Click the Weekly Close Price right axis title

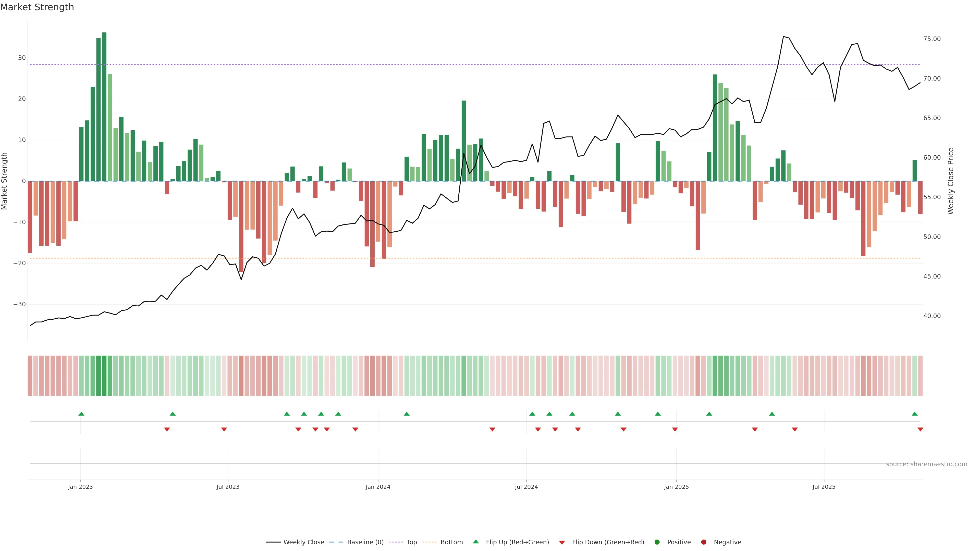click(951, 181)
